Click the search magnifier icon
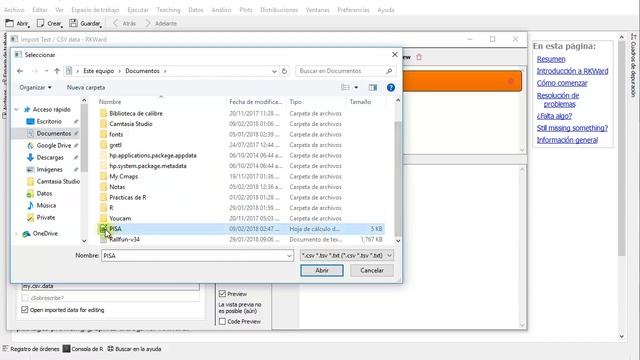The height and width of the screenshot is (360, 640). (389, 71)
